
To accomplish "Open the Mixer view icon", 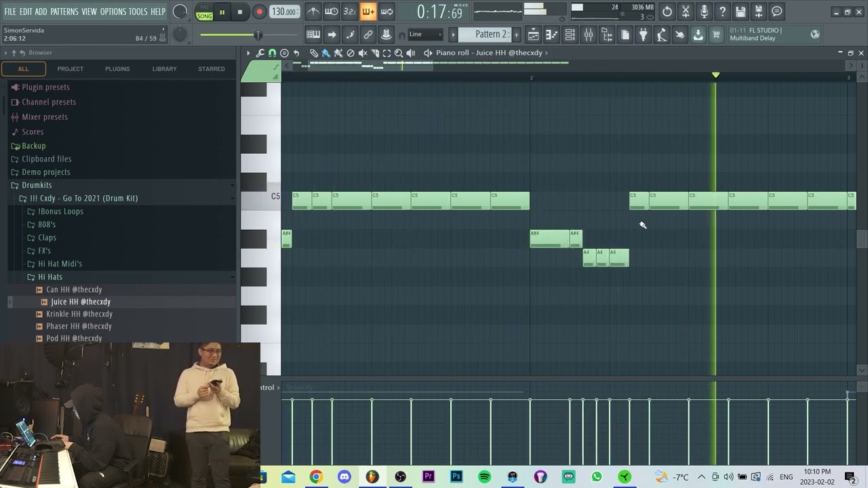I will (589, 35).
